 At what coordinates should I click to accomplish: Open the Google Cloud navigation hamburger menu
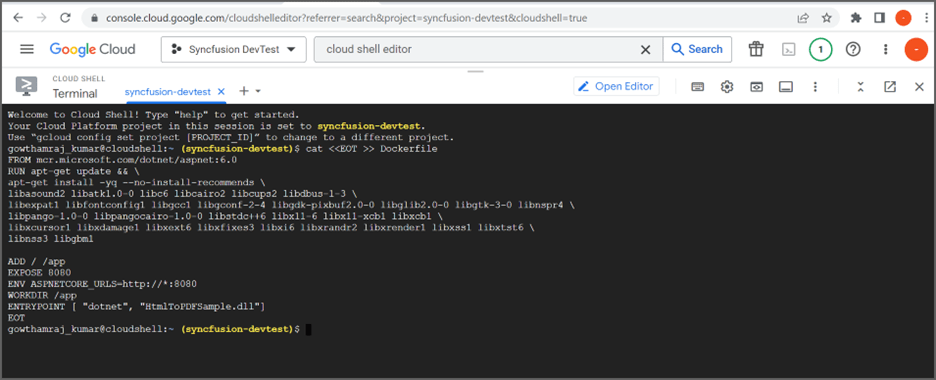[27, 49]
